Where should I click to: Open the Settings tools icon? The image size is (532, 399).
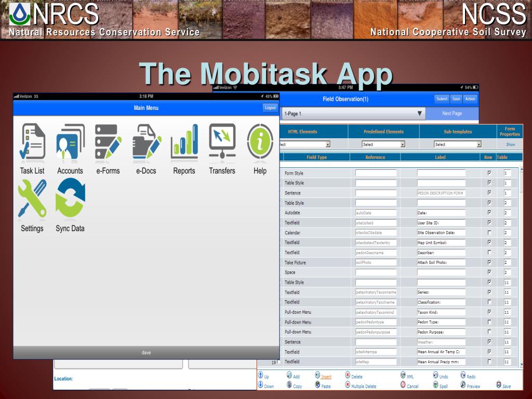click(x=32, y=198)
